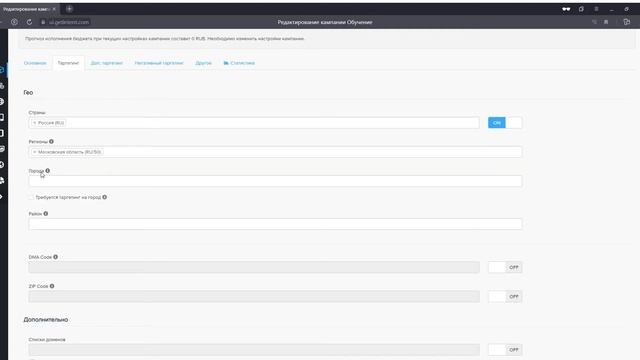640x360 pixels.
Task: Click the fourth sidebar device icon
Action: point(2,118)
